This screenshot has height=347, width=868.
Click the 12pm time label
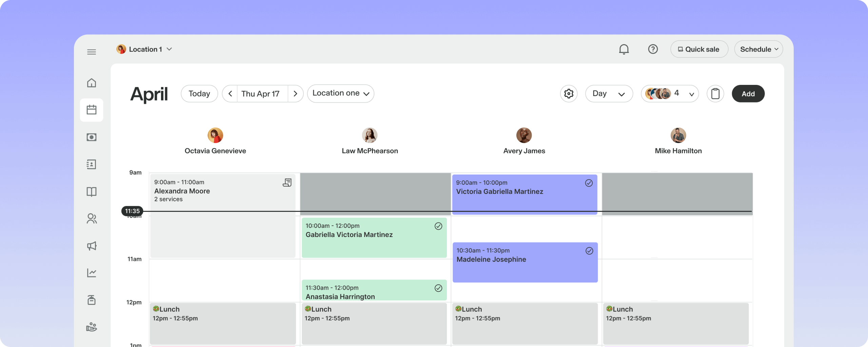pyautogui.click(x=134, y=302)
